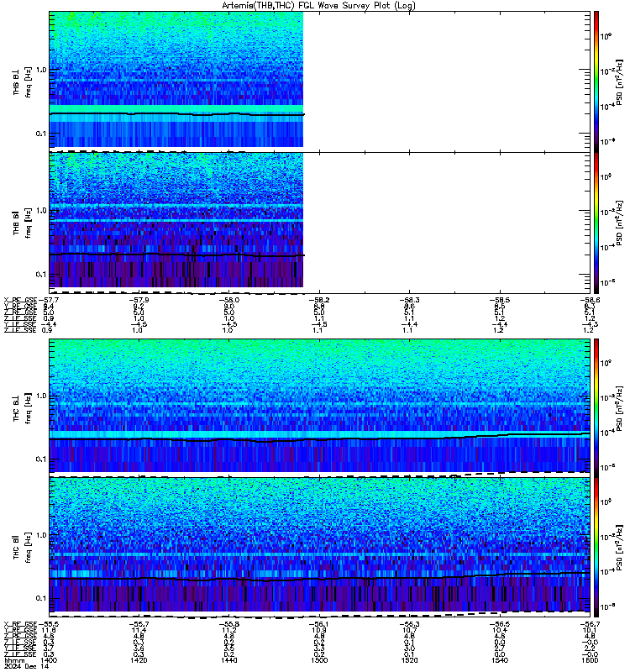Click the '0.1' tick on THB B⊥ axis

(41, 134)
